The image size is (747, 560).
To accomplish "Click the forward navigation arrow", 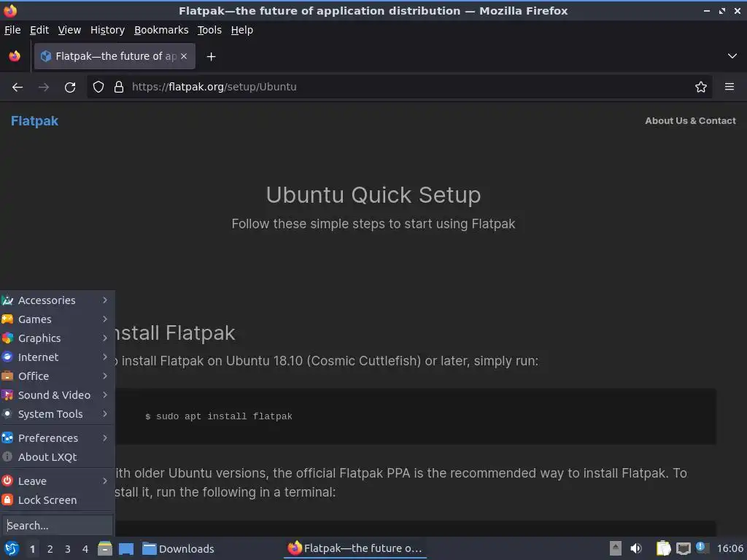I will click(44, 87).
